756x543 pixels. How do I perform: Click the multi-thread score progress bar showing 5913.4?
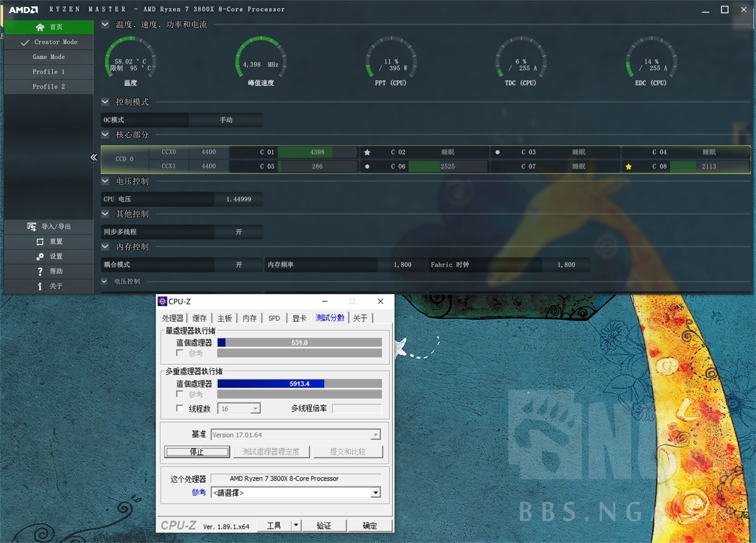coord(299,383)
